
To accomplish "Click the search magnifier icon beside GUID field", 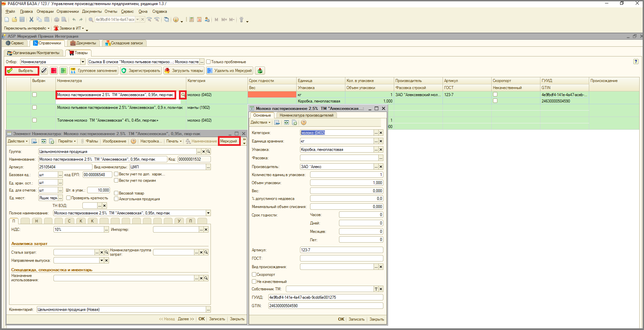I will (x=91, y=19).
